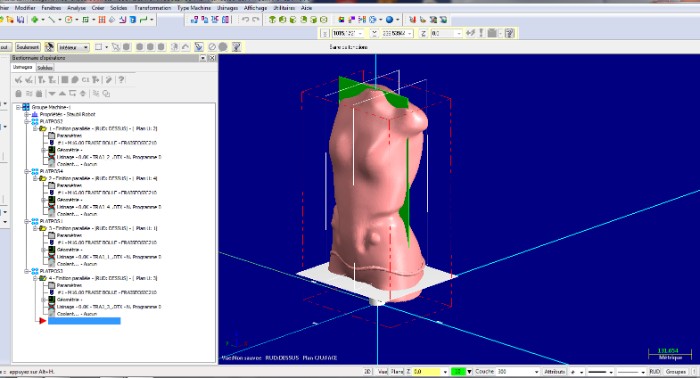Click the create arc circle icon
Image resolution: width=700 pixels, height=378 pixels.
[x=69, y=20]
